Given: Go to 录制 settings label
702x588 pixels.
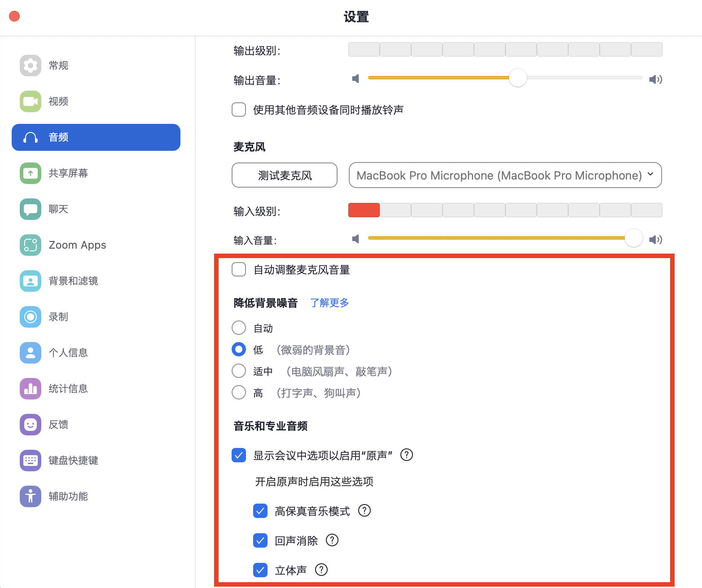Looking at the screenshot, I should click(58, 317).
